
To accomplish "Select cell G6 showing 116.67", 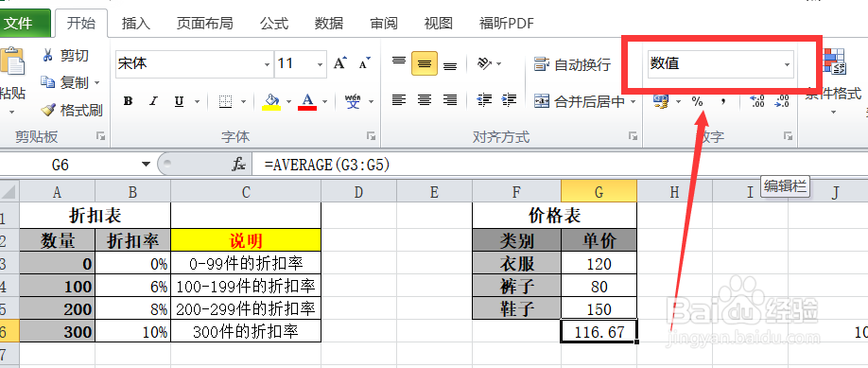I will click(599, 331).
